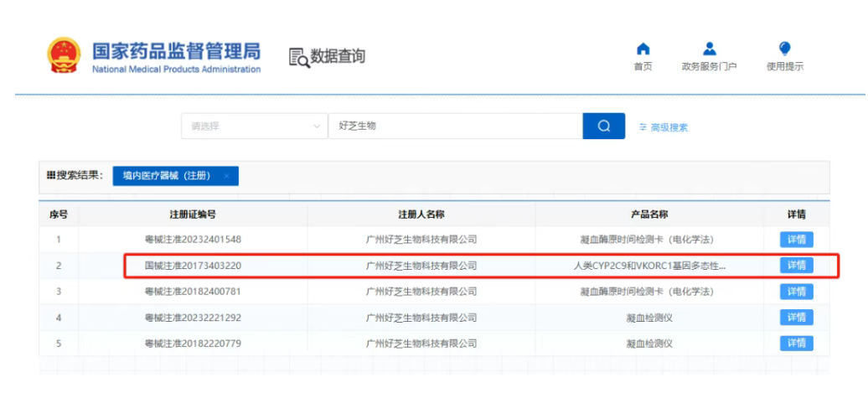Close the 境内医疗器械（注册） tag
This screenshot has height=393, width=868.
(226, 176)
